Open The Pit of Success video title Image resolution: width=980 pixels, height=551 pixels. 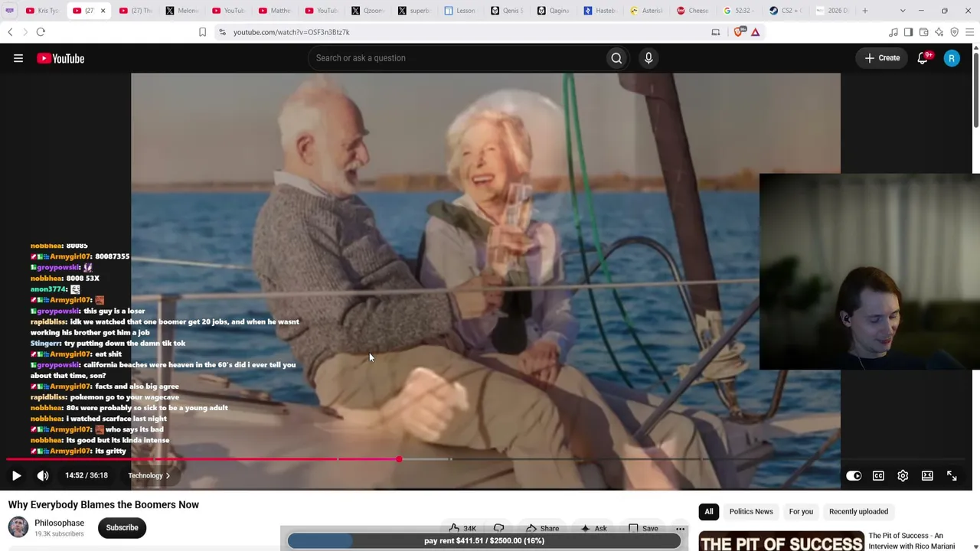(912, 541)
